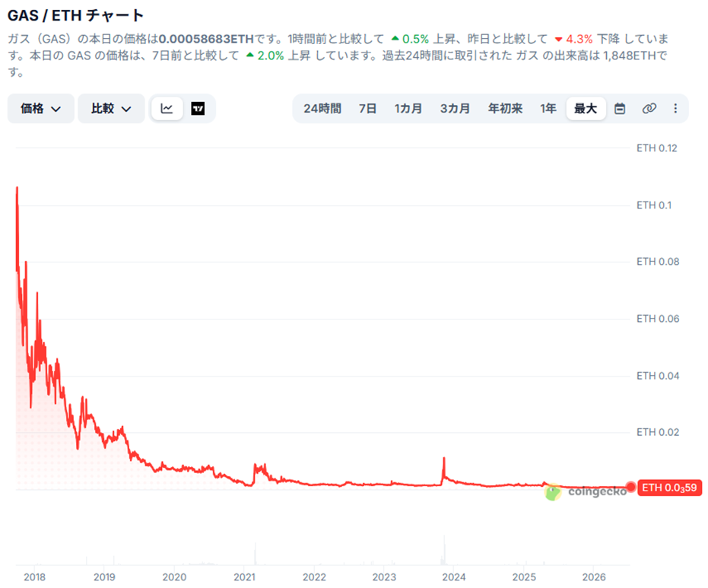Click the ETH 0.02 axis label

click(x=658, y=432)
